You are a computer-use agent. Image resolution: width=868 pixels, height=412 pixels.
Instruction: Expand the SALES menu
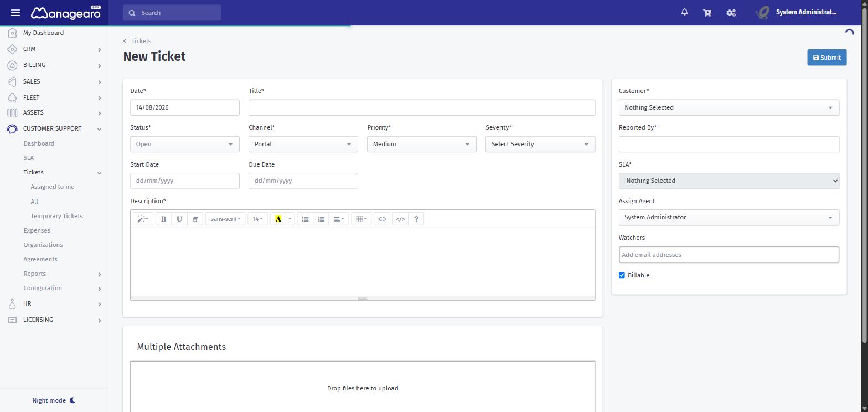pos(100,83)
